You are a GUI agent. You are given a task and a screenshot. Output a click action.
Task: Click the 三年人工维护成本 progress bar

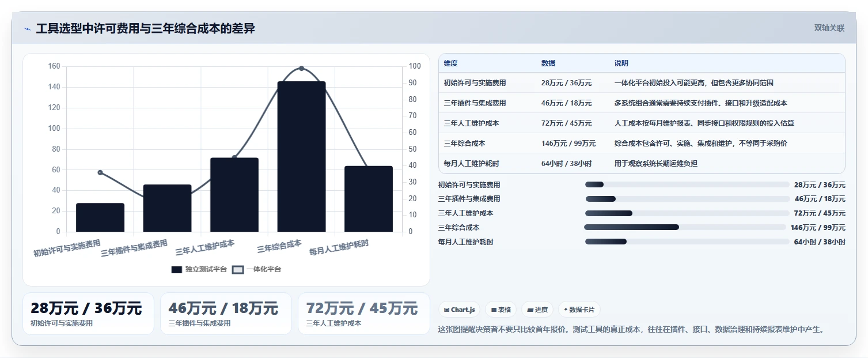[687, 213]
